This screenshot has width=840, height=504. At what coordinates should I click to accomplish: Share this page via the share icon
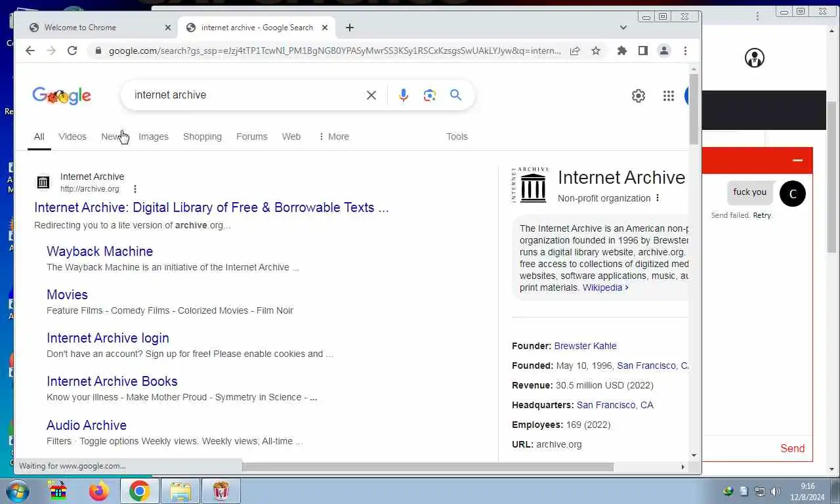pyautogui.click(x=575, y=51)
